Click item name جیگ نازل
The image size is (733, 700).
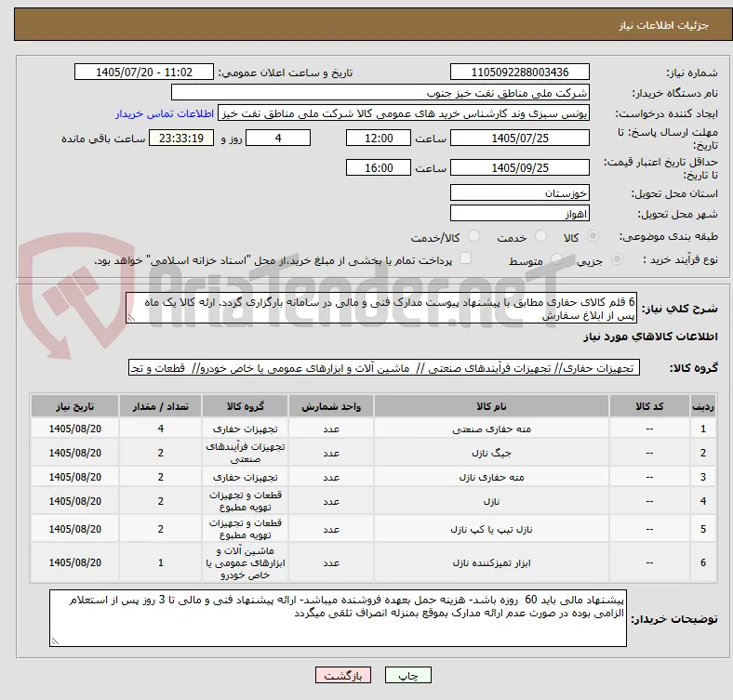[x=491, y=453]
